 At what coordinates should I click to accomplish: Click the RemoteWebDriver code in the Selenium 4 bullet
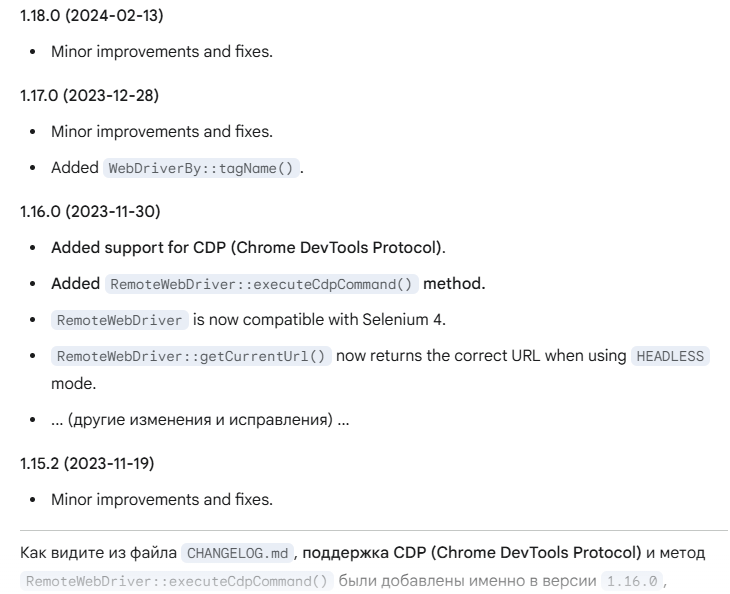122,320
